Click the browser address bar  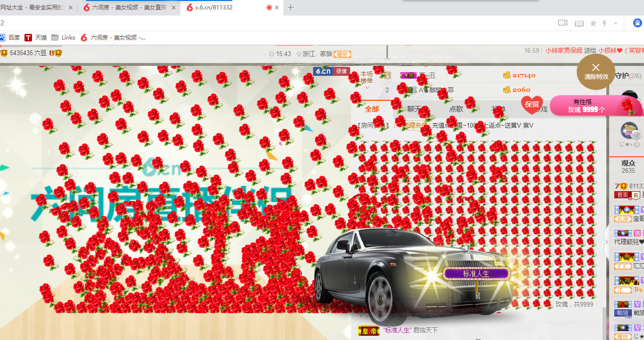(278, 23)
